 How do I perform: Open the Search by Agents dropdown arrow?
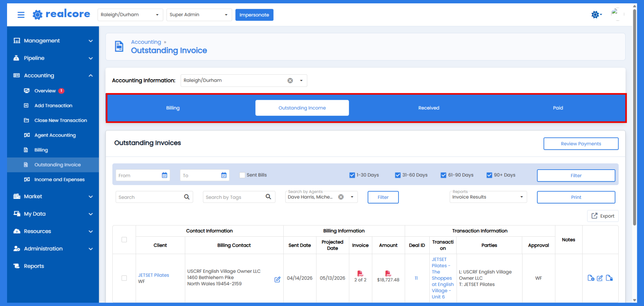click(352, 197)
